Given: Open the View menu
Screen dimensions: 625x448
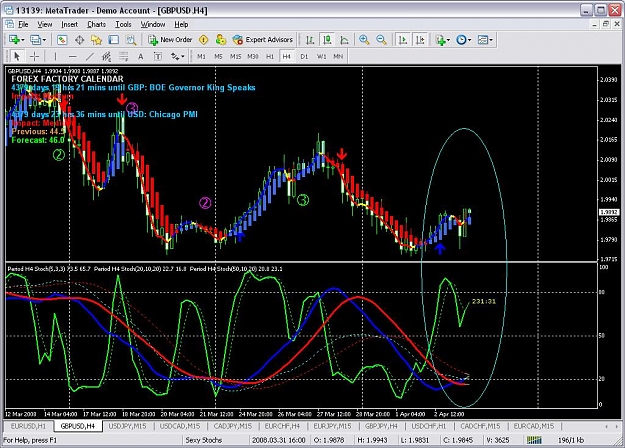Looking at the screenshot, I should click(45, 24).
